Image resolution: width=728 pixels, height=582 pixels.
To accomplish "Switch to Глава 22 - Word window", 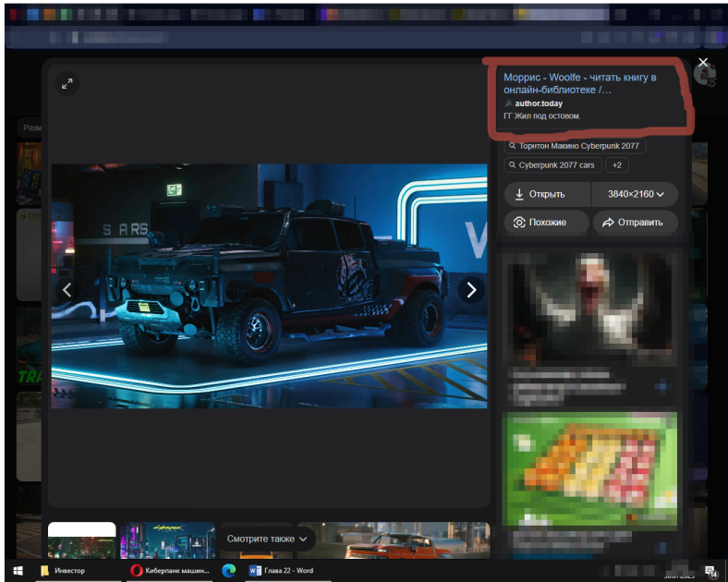I will point(282,570).
